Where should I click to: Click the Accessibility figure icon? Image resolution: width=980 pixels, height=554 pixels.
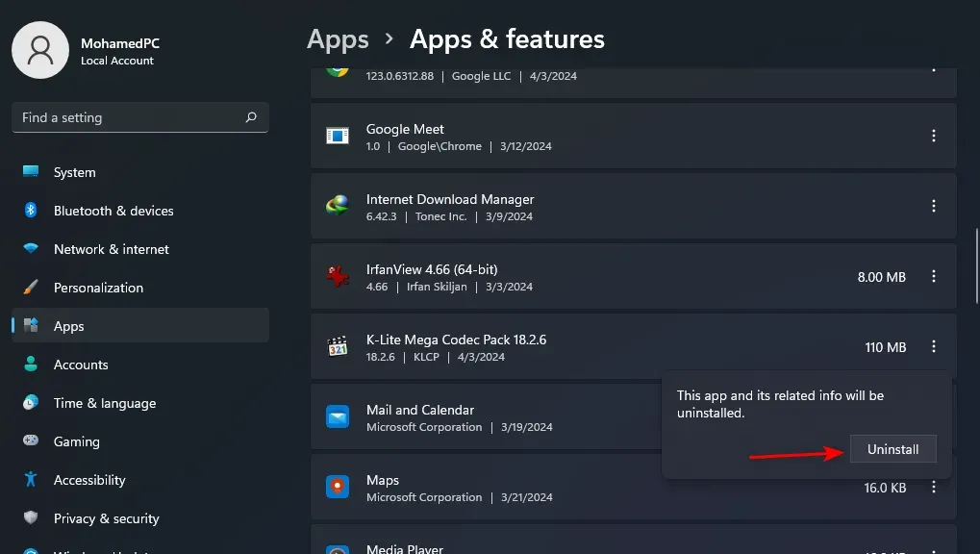coord(31,479)
